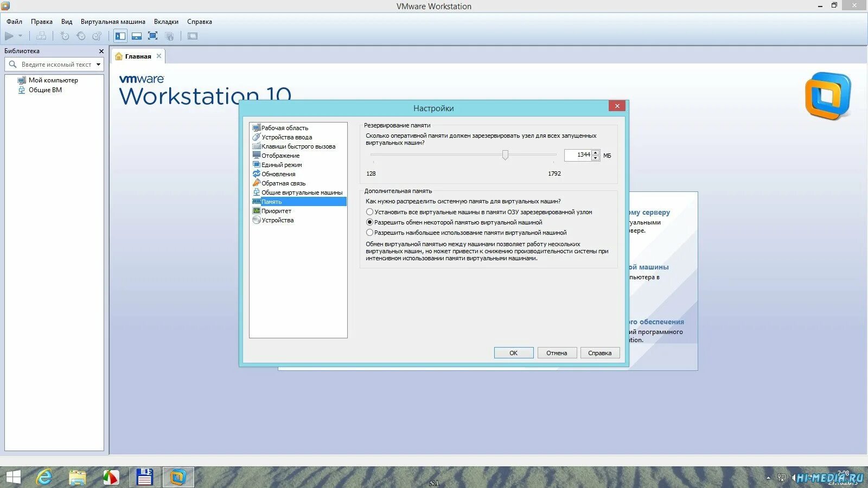
Task: Click the Unity mode toolbar icon
Action: (169, 36)
